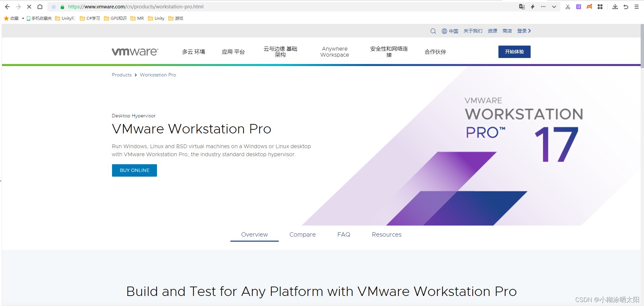Click the Products breadcrumb link

point(122,75)
